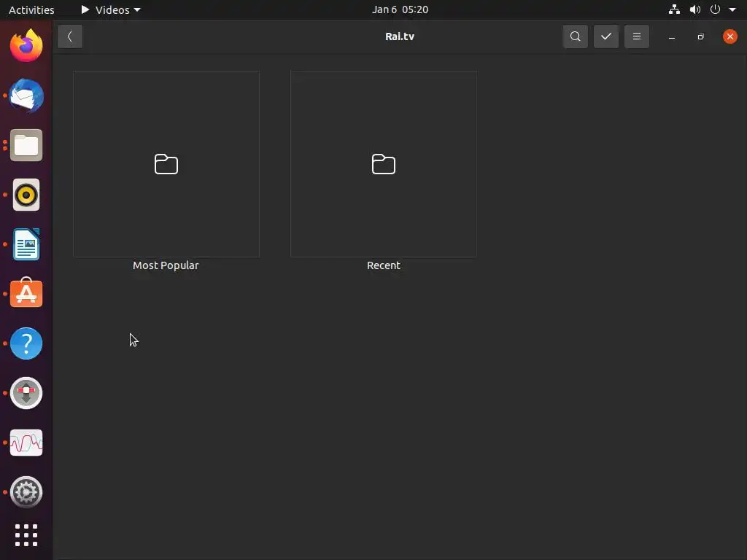Open LibreOffice Writer from dock
This screenshot has width=747, height=560.
click(26, 244)
